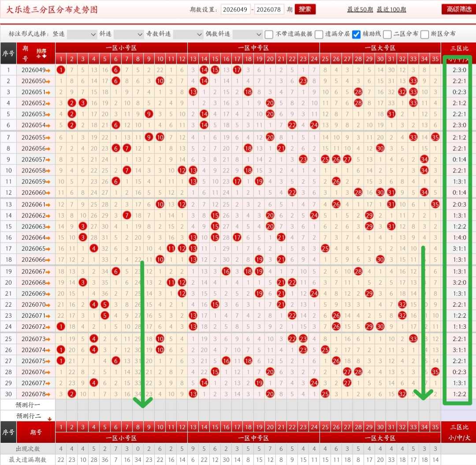Image resolution: width=476 pixels, height=465 pixels.
Task: Open the 奇数斜连 dropdown
Action: (188, 34)
